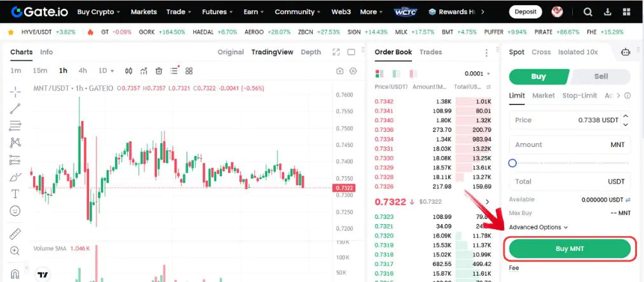Select the brush drawing tool
This screenshot has height=282, width=644.
(x=15, y=177)
